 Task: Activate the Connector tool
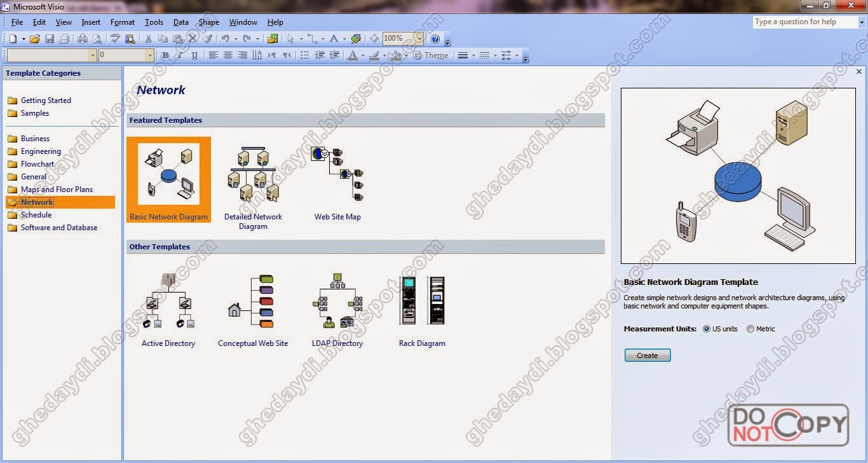(x=311, y=38)
